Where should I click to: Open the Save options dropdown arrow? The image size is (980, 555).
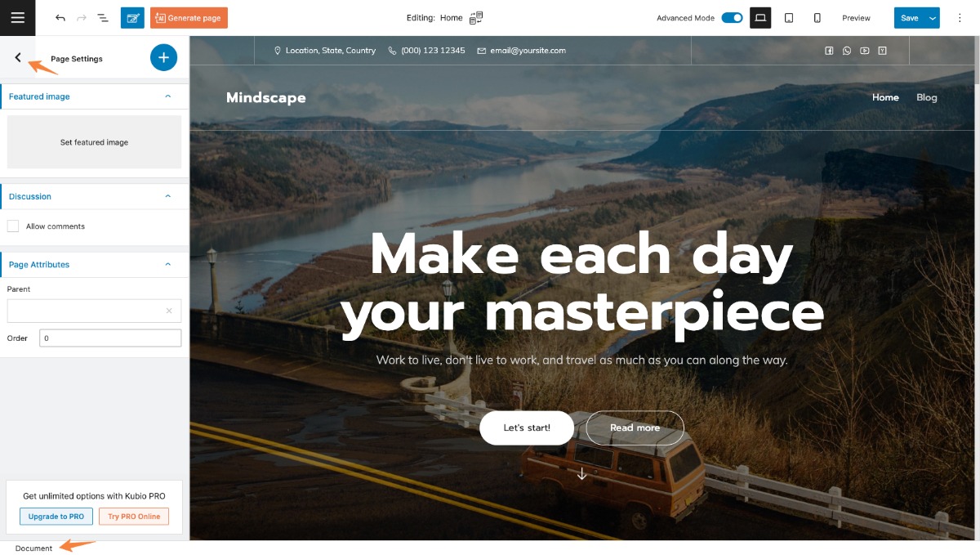(933, 18)
